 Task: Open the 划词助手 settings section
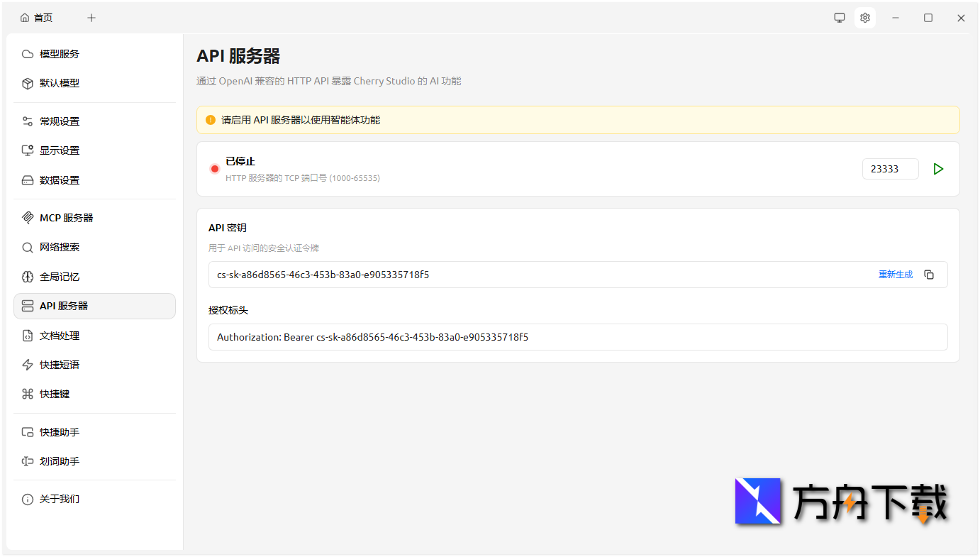pos(60,461)
